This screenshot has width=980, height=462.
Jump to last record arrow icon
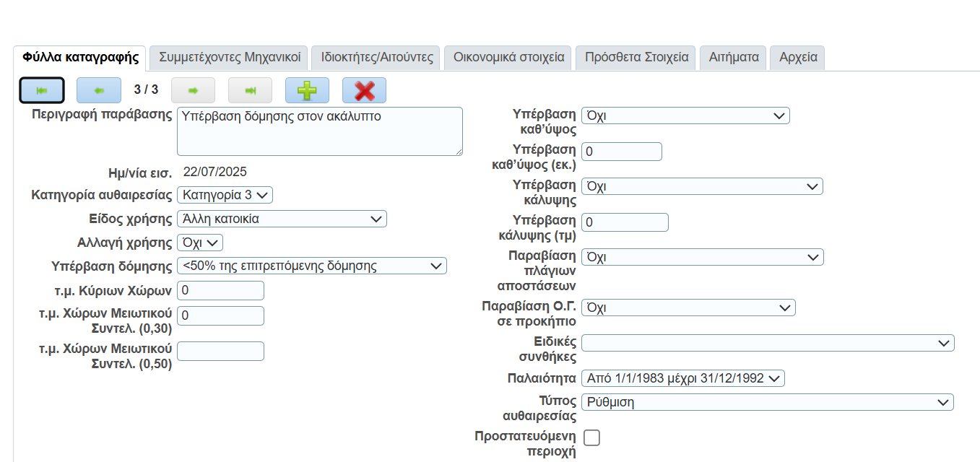pyautogui.click(x=250, y=90)
